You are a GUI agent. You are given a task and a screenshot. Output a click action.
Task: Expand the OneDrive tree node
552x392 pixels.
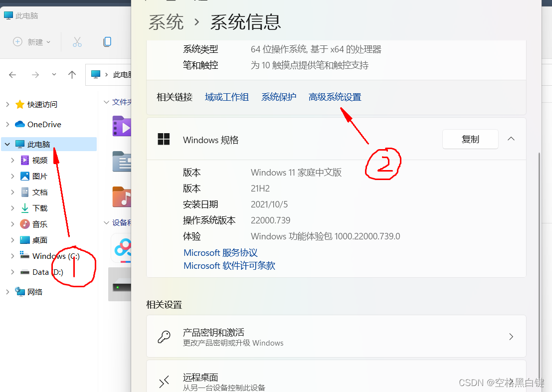point(7,124)
